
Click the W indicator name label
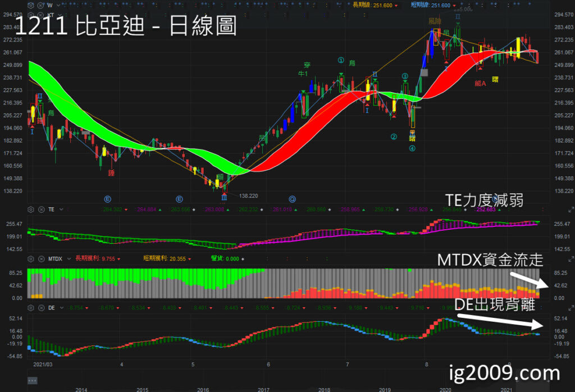tap(50, 6)
